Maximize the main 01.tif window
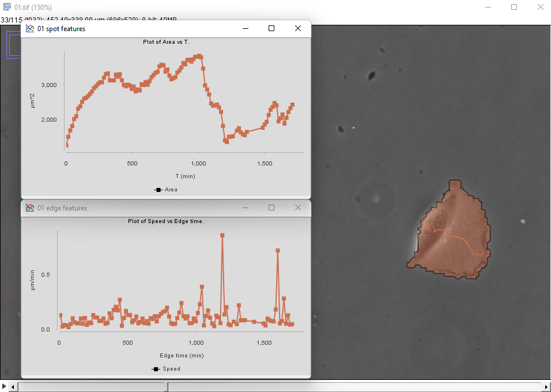The height and width of the screenshot is (392, 551). [514, 7]
